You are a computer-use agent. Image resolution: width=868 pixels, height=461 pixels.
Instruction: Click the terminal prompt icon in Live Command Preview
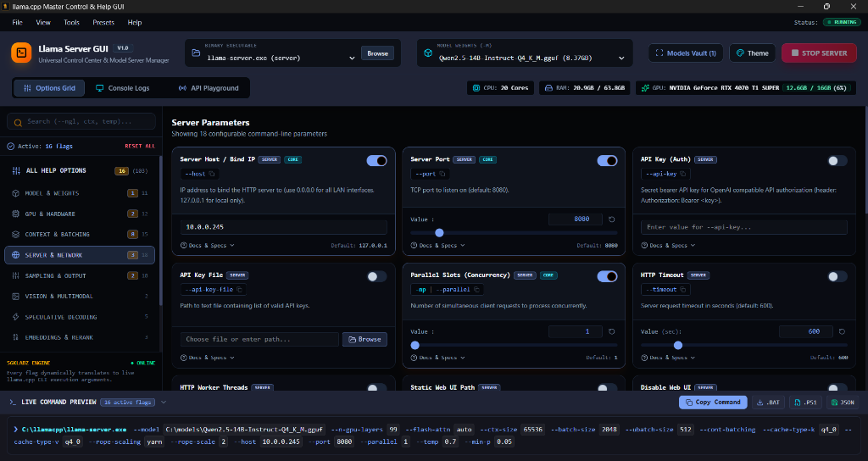pyautogui.click(x=12, y=403)
